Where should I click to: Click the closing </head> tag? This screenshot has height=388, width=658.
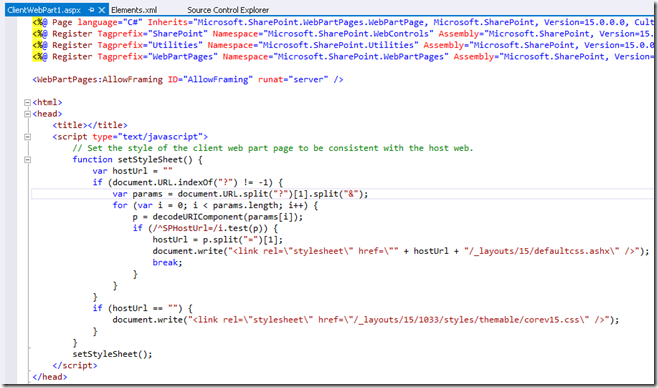(50, 377)
